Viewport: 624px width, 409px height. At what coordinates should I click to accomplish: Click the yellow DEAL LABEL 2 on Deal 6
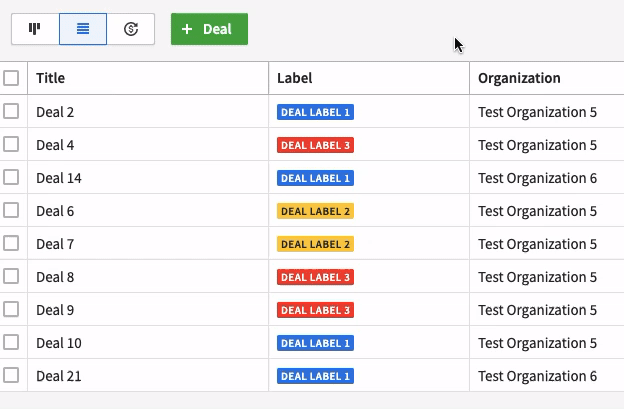pos(315,211)
